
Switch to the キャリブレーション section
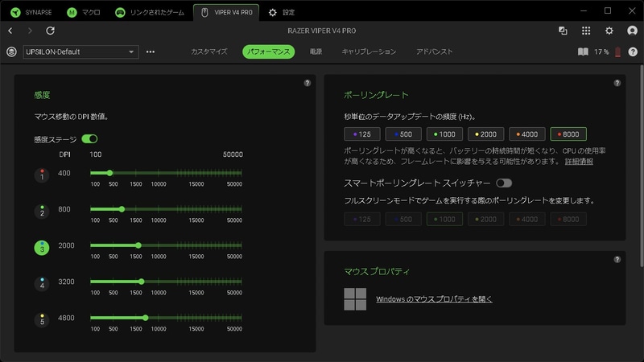369,51
